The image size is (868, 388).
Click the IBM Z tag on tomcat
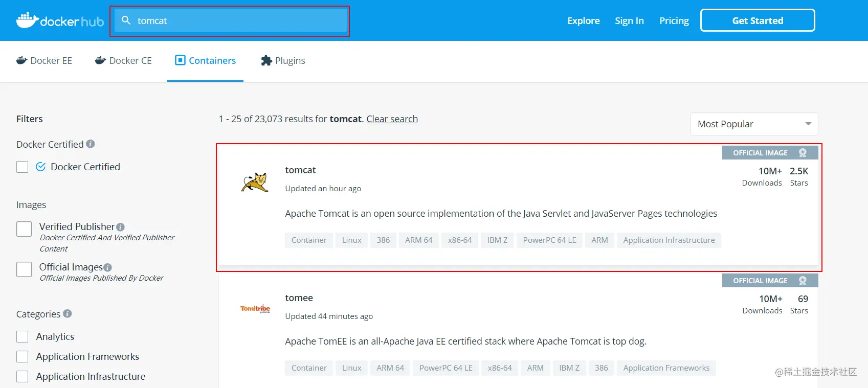[497, 240]
